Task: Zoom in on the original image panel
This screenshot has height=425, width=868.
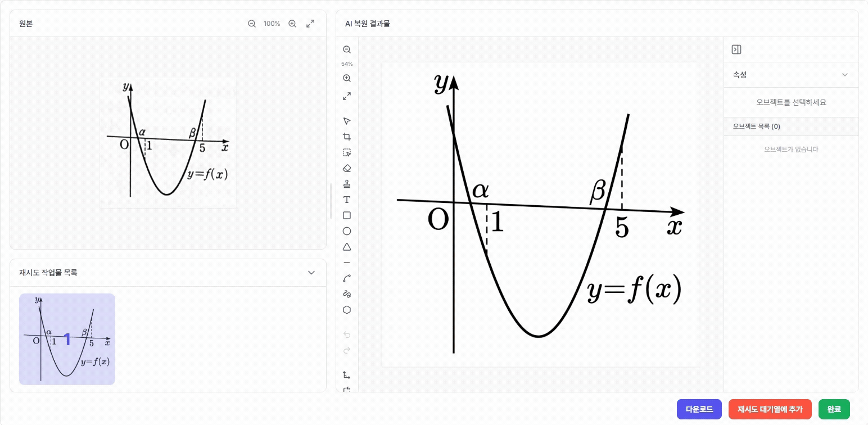Action: pos(292,24)
